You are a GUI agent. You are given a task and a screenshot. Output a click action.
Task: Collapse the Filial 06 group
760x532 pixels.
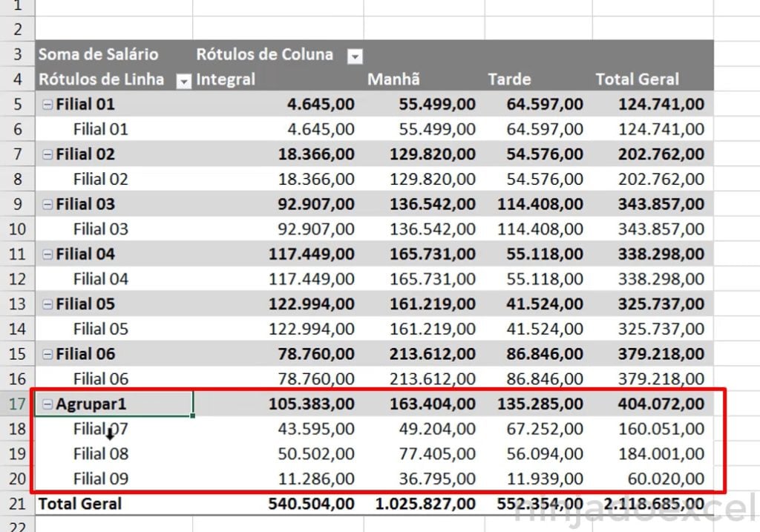tap(47, 354)
